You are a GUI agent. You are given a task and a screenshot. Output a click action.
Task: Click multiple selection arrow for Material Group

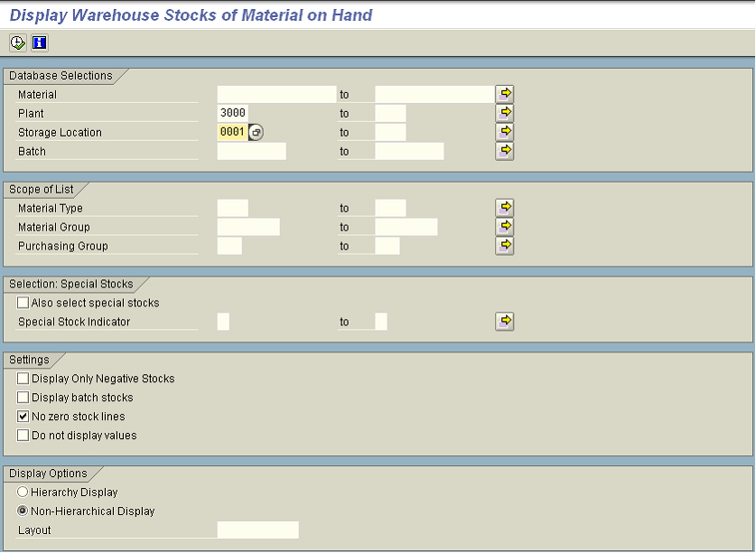coord(505,227)
